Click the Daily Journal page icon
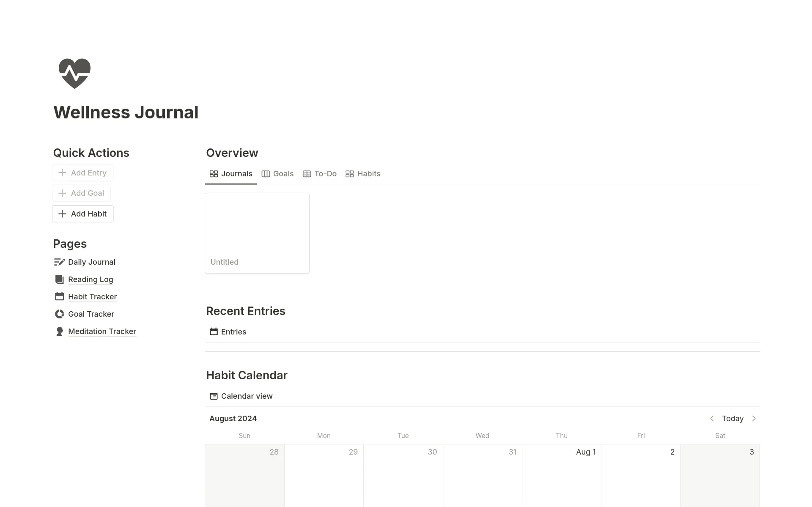Screen dimensions: 812x507 pos(58,262)
